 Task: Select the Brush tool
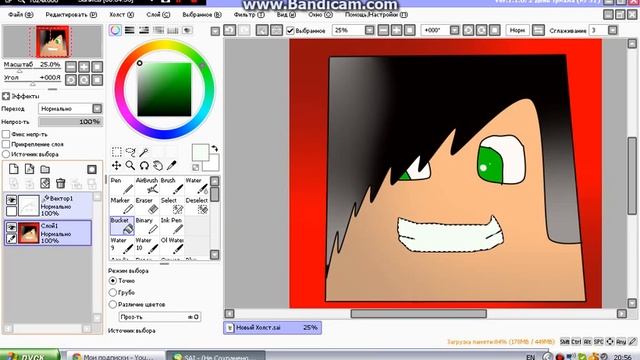[x=172, y=185]
